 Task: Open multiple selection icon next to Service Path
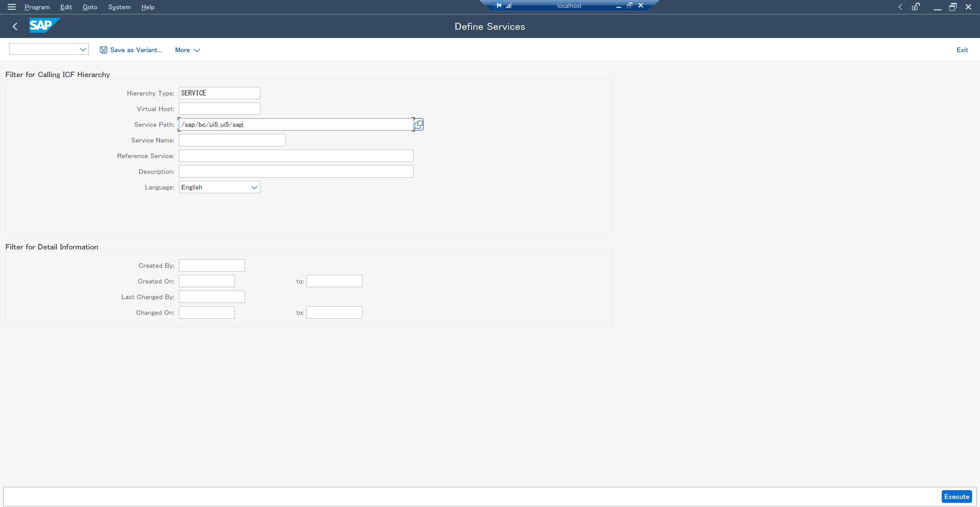coord(418,125)
